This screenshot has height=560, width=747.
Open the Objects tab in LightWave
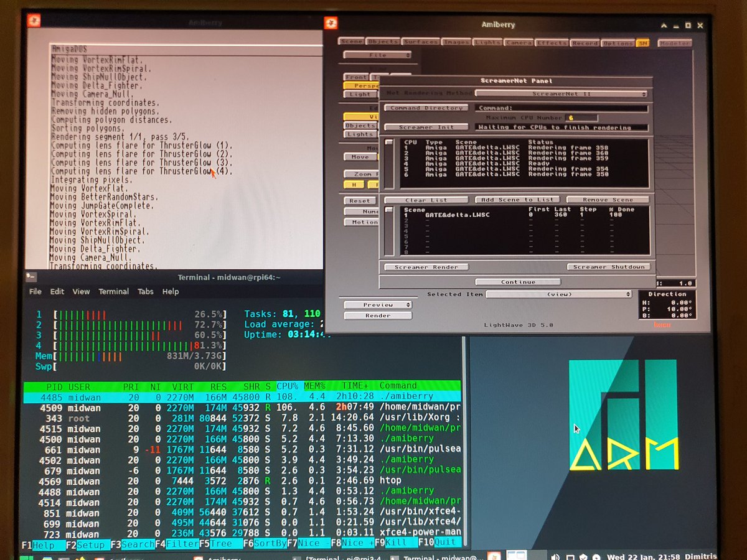383,42
